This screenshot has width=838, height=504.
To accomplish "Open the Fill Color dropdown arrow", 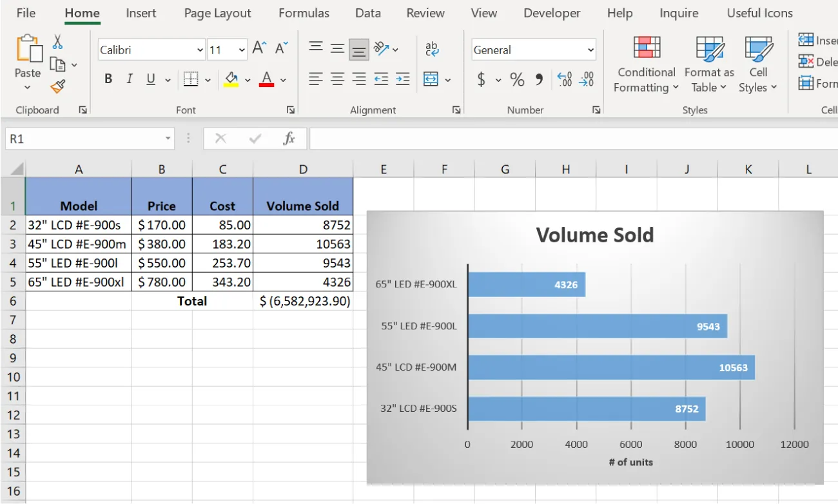I will [x=247, y=79].
